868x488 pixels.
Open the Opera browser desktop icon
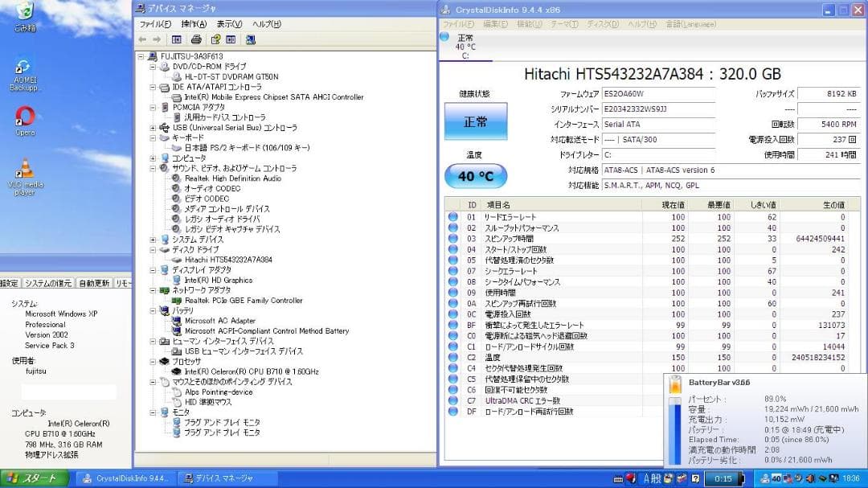click(25, 121)
